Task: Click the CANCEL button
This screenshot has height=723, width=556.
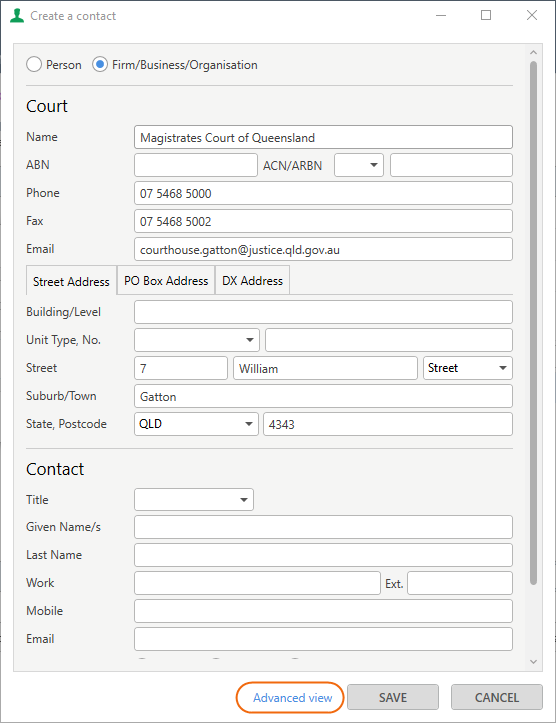Action: (x=497, y=697)
